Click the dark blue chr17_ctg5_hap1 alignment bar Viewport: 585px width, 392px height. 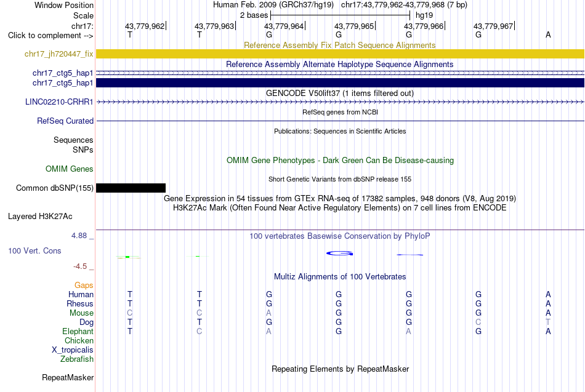click(340, 83)
